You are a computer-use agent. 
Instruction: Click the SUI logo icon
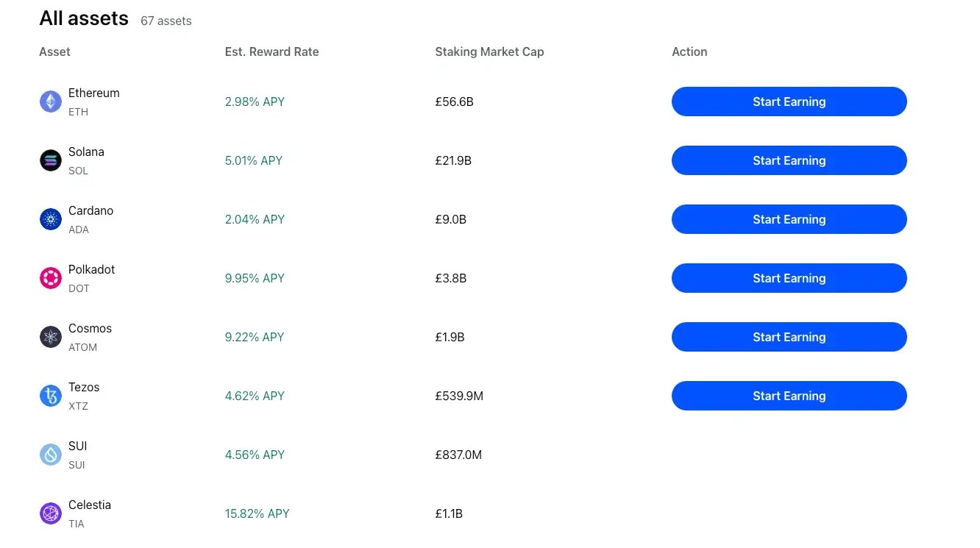[50, 454]
